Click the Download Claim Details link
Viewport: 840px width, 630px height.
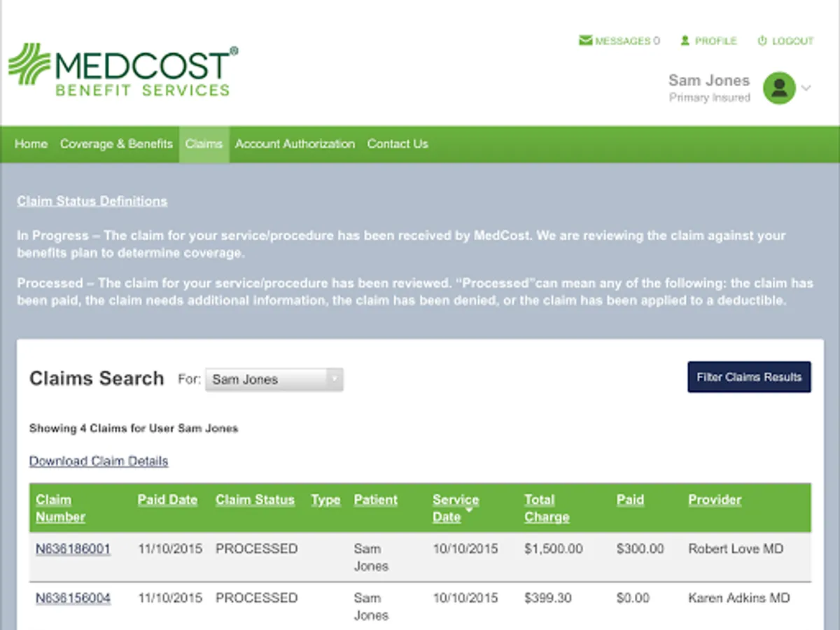coord(99,461)
